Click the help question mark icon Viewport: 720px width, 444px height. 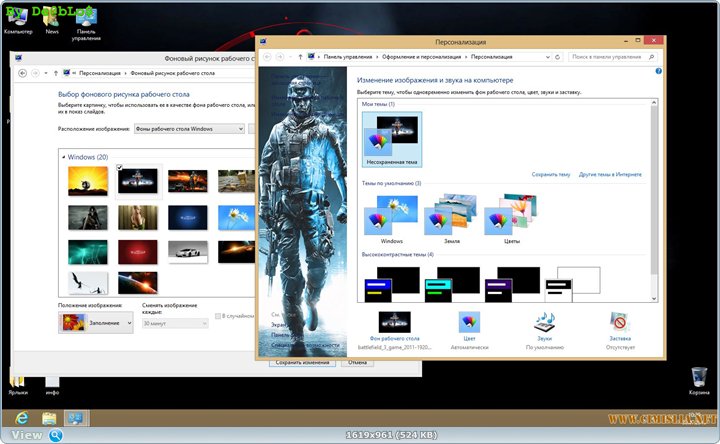(x=658, y=72)
